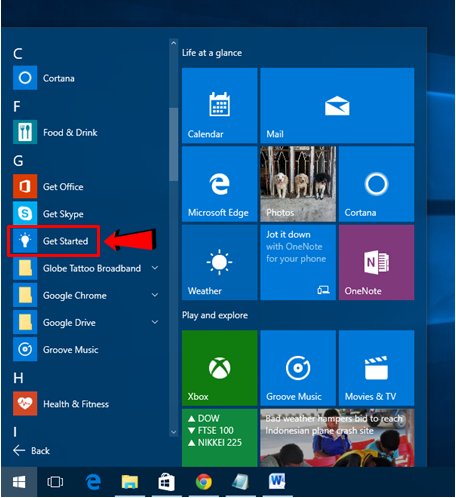The height and width of the screenshot is (498, 456).
Task: Open the Calendar tile
Action: [x=220, y=106]
